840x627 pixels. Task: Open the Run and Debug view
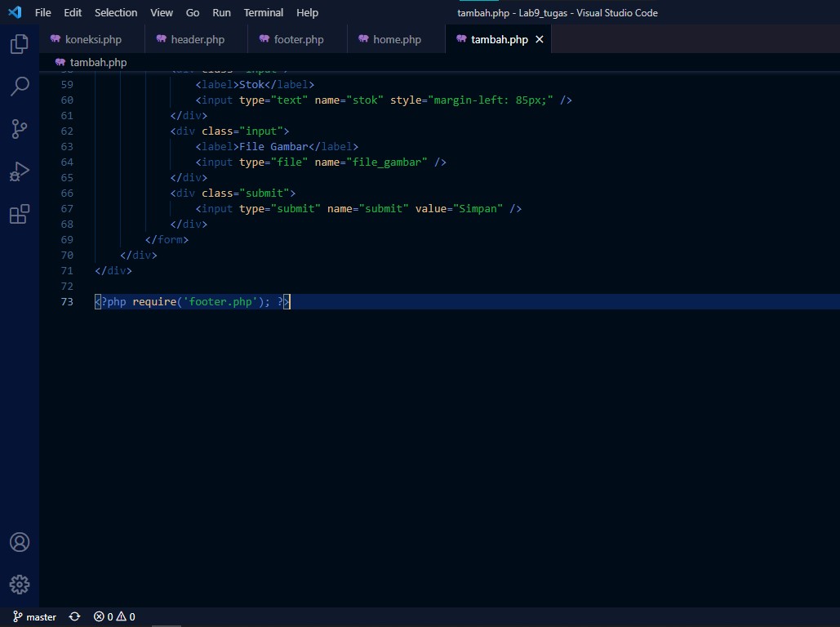tap(20, 171)
